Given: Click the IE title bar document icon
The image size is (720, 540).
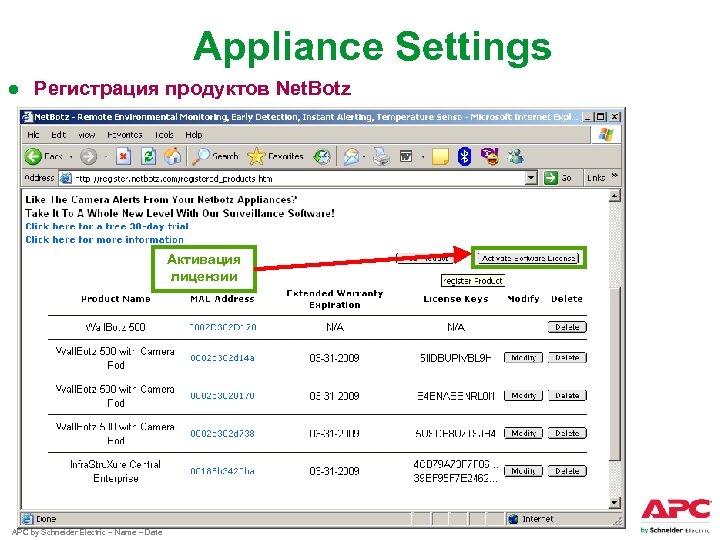Looking at the screenshot, I should (x=28, y=117).
